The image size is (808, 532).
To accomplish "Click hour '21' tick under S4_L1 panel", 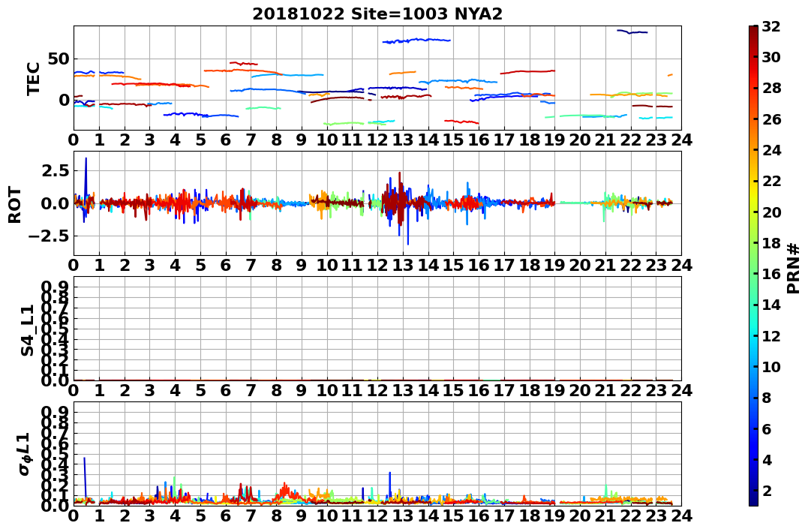I will (x=605, y=390).
